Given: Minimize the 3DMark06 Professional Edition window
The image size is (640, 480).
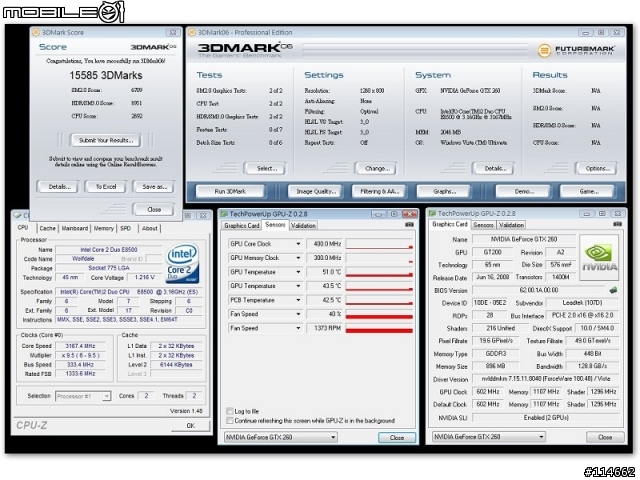Looking at the screenshot, I should coord(586,32).
